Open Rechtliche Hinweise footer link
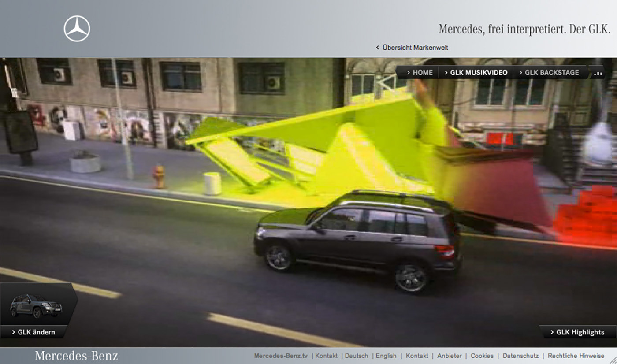617x364 pixels. [x=576, y=356]
